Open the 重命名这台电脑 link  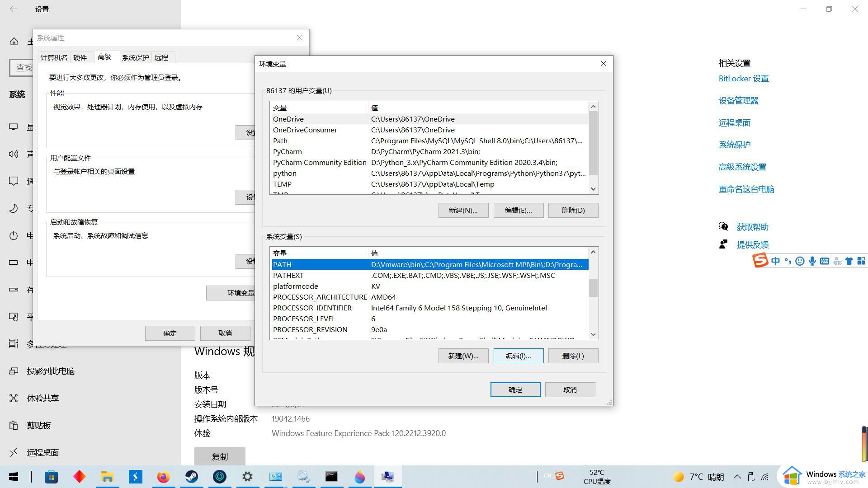(746, 189)
